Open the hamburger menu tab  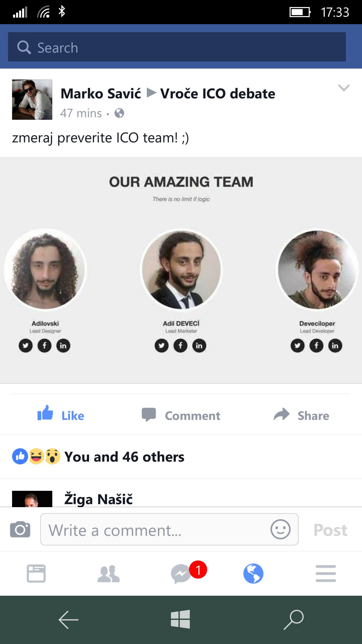[x=326, y=574]
